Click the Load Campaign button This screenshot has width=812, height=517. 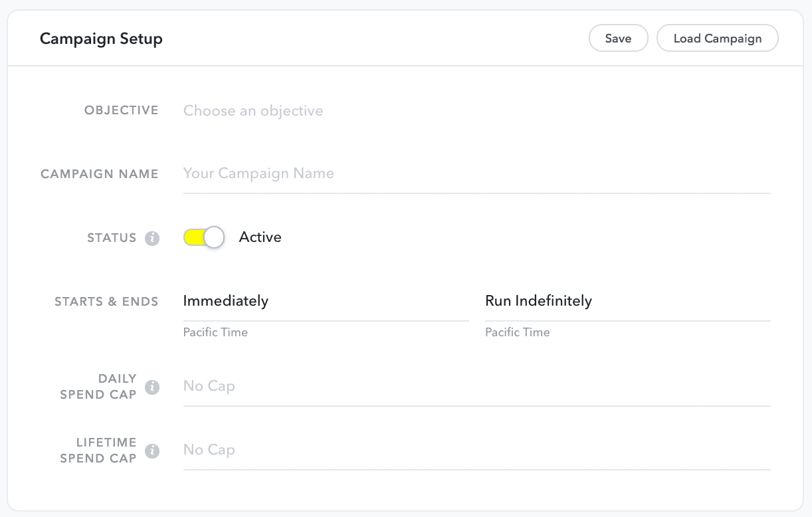click(x=718, y=38)
